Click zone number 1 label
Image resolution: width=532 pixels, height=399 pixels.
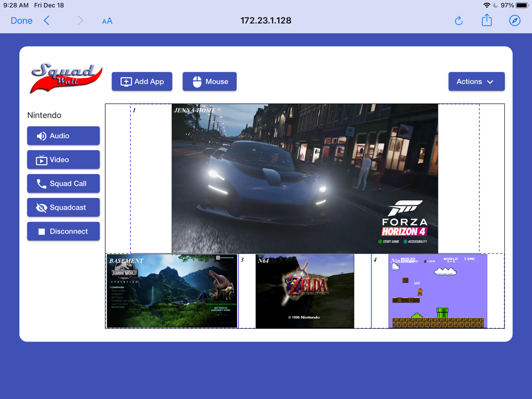(x=134, y=110)
